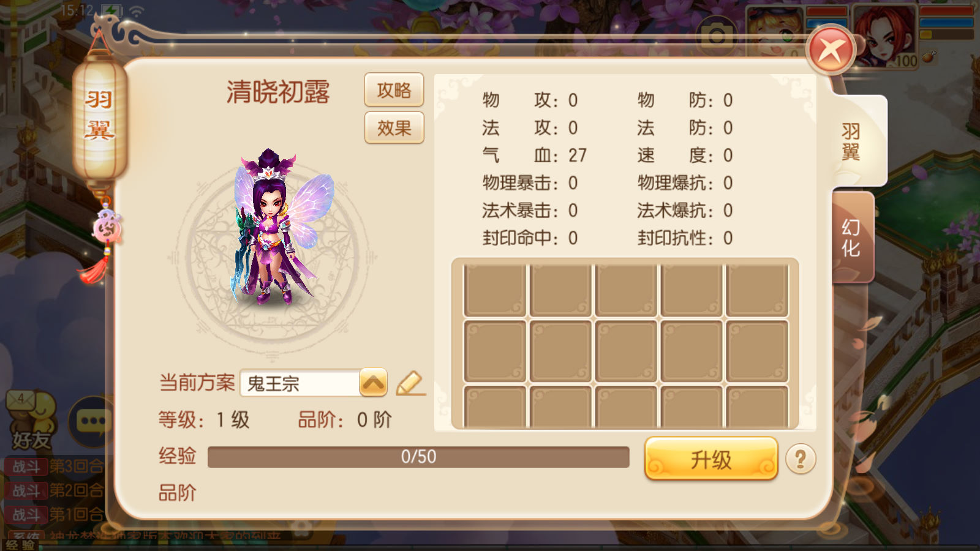Select the 羽翼 side tab
The width and height of the screenshot is (980, 551).
pyautogui.click(x=854, y=141)
